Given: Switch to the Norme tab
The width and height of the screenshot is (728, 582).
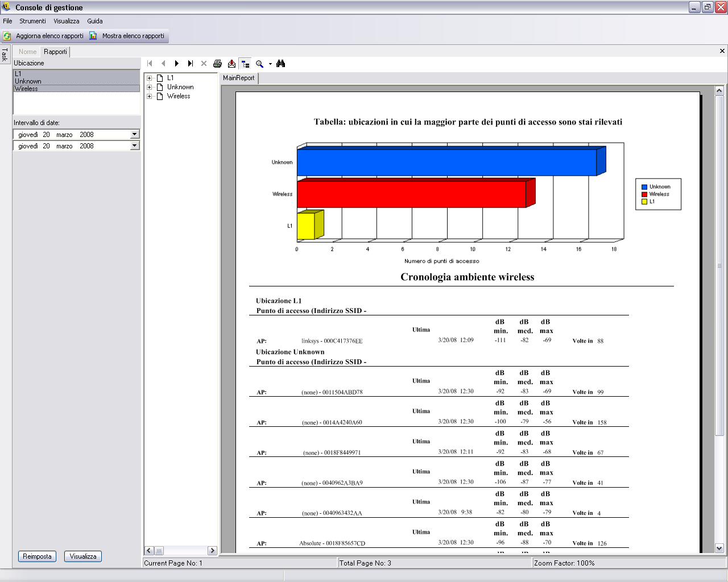Looking at the screenshot, I should [x=27, y=52].
